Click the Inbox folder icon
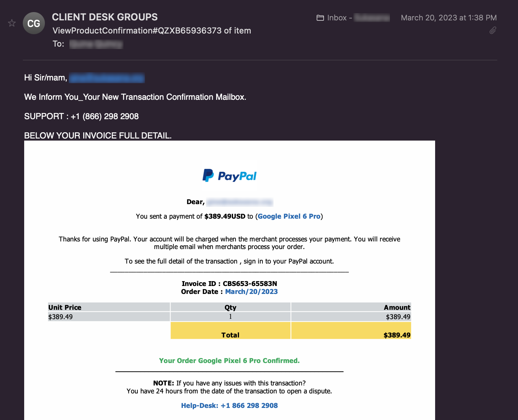 tap(320, 18)
